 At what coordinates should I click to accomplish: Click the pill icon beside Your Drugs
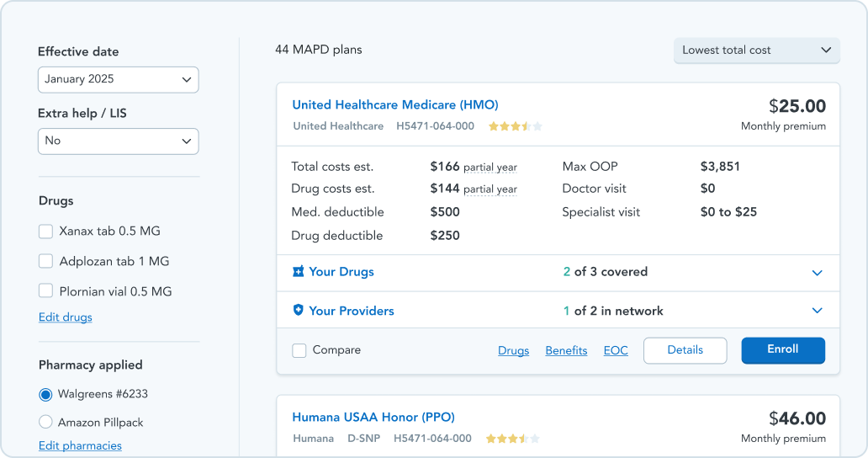[299, 271]
